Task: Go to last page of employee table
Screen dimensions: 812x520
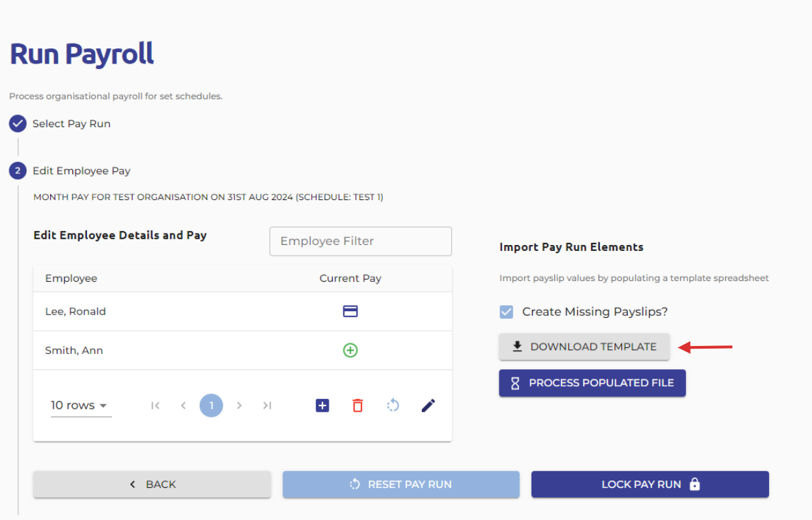Action: pos(267,406)
